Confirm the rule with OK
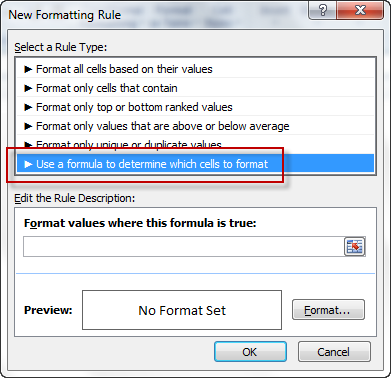391x378 pixels. coord(250,352)
